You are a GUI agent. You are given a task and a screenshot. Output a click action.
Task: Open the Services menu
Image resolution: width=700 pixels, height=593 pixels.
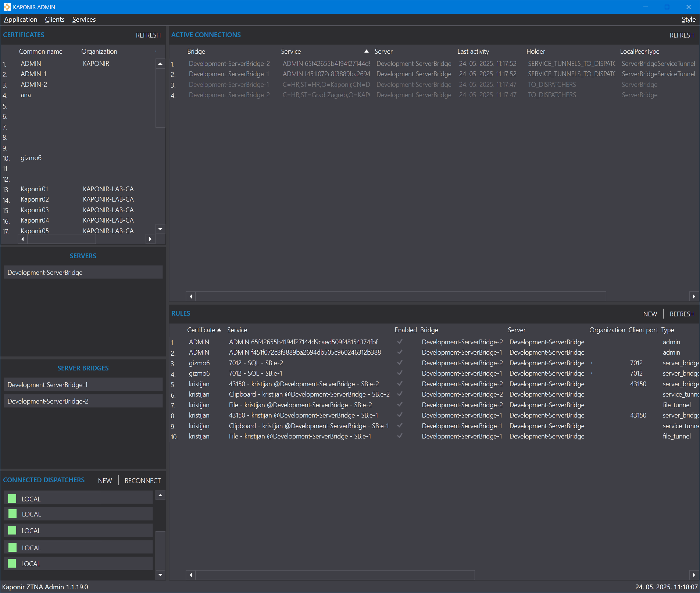click(84, 19)
